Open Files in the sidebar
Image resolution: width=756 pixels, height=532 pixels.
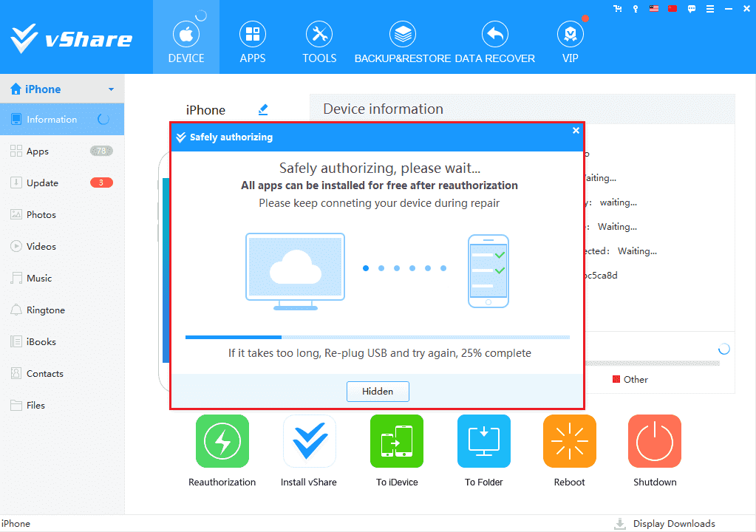tap(62, 405)
